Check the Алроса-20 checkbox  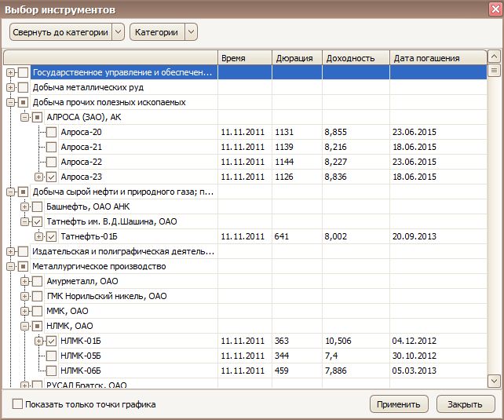pyautogui.click(x=51, y=133)
